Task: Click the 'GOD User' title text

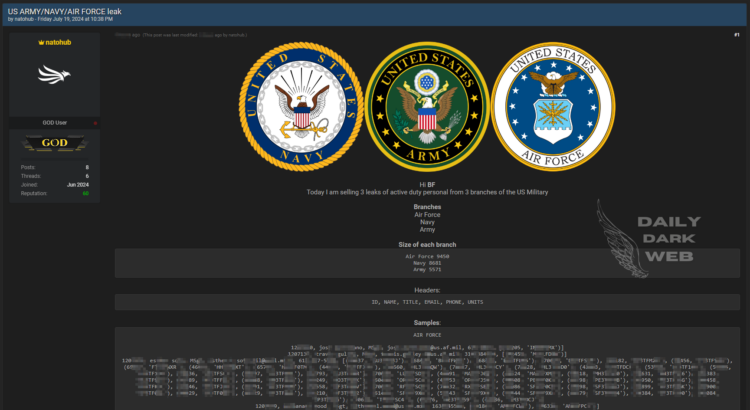Action: pyautogui.click(x=55, y=123)
